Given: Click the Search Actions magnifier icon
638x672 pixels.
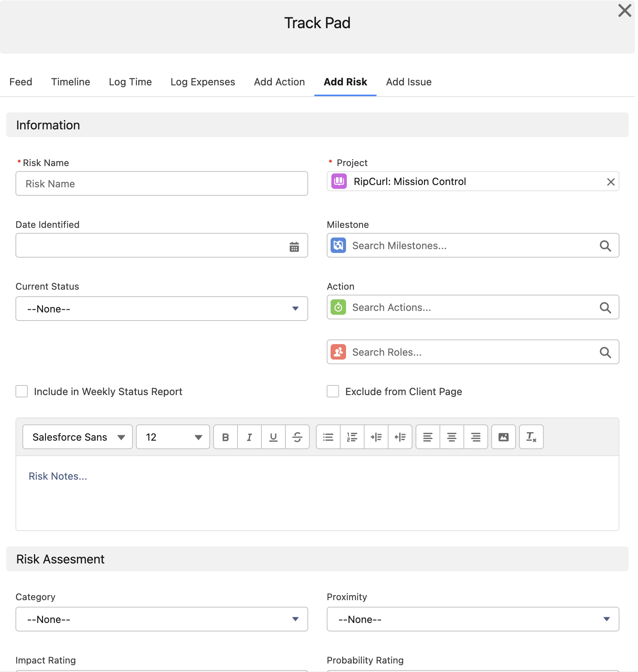Looking at the screenshot, I should pos(605,307).
